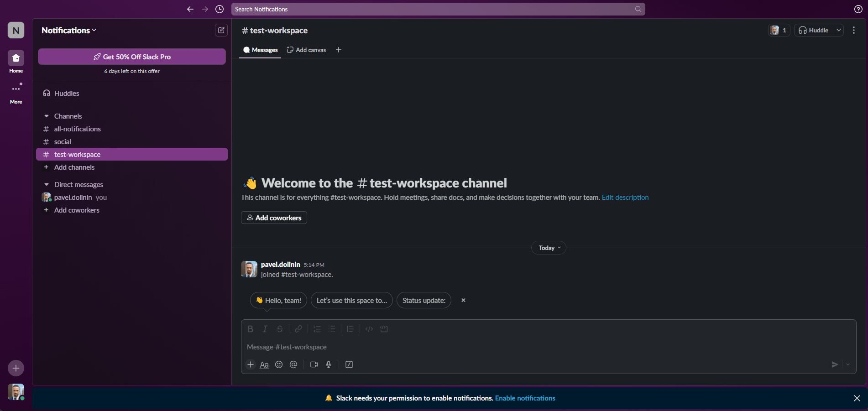Open slash shortcuts icon in composer

349,364
